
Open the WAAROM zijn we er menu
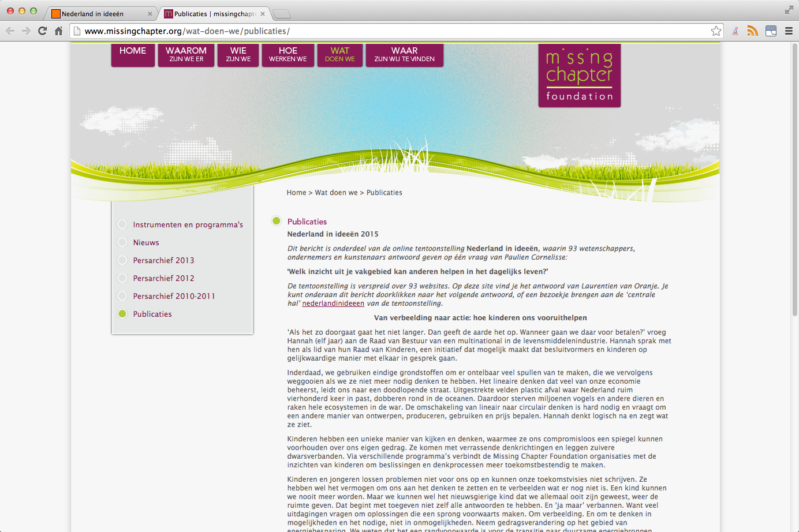[186, 55]
